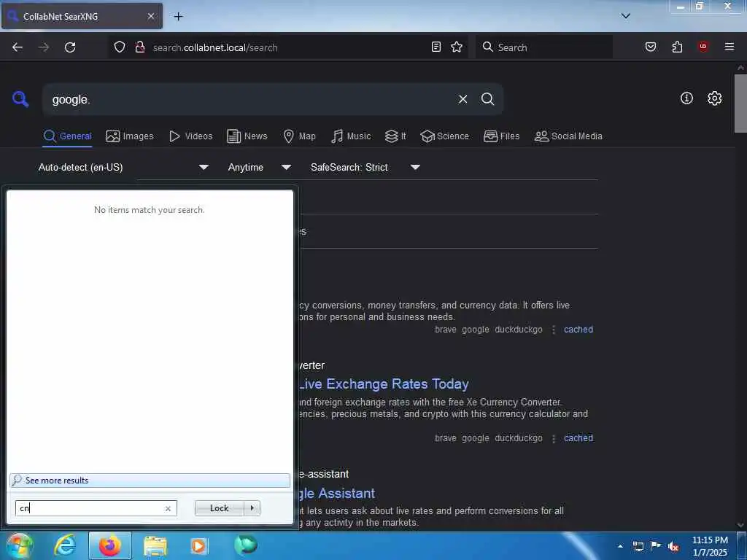Screen dimensions: 747x560
Task: Open SearXNG about info icon
Action: pyautogui.click(x=686, y=98)
